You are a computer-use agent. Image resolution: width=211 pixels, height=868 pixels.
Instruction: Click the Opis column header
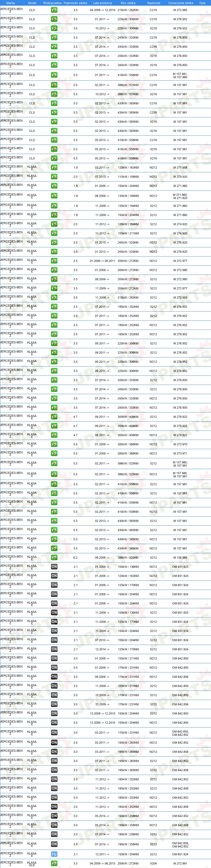[202, 3]
